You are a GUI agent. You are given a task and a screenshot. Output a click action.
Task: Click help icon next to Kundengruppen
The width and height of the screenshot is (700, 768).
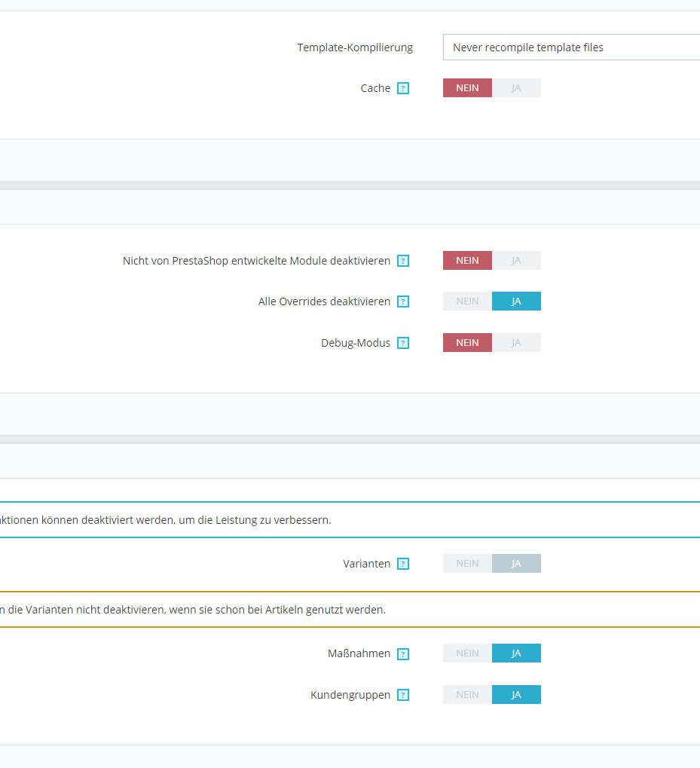click(x=403, y=695)
